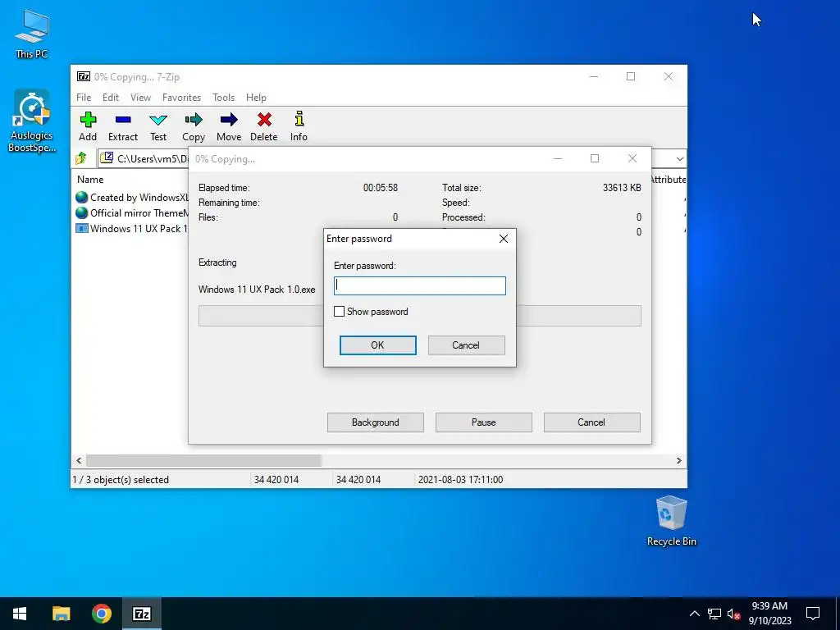Open the Tools menu
The image size is (840, 630).
[x=223, y=98]
